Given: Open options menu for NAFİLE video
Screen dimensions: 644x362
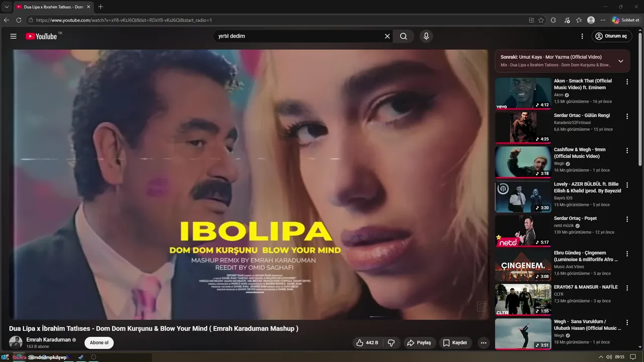Looking at the screenshot, I should coord(627,288).
